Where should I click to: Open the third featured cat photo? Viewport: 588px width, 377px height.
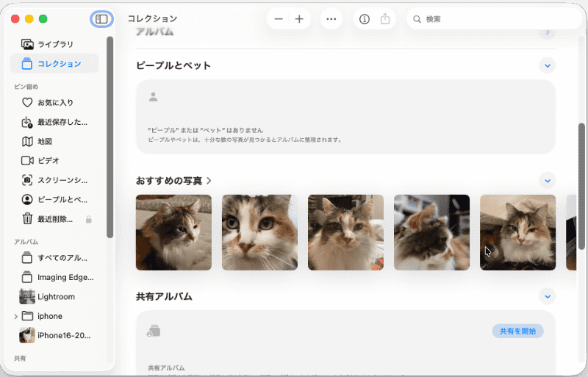(x=345, y=232)
